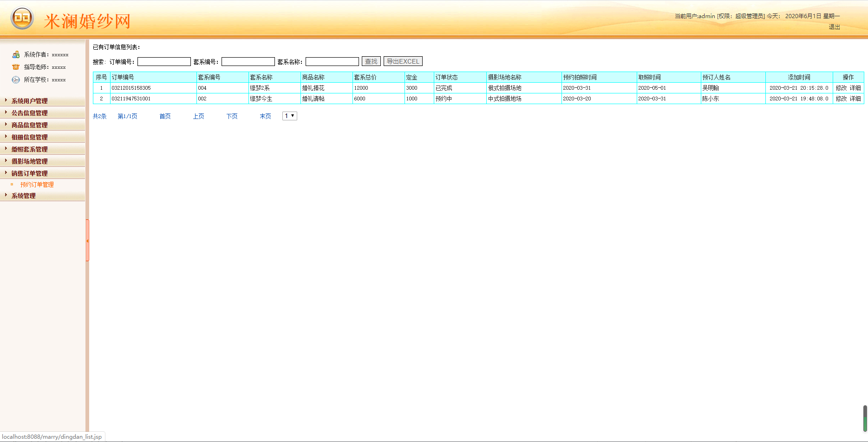
Task: Click 修改 for order 03211947531001
Action: tap(841, 99)
